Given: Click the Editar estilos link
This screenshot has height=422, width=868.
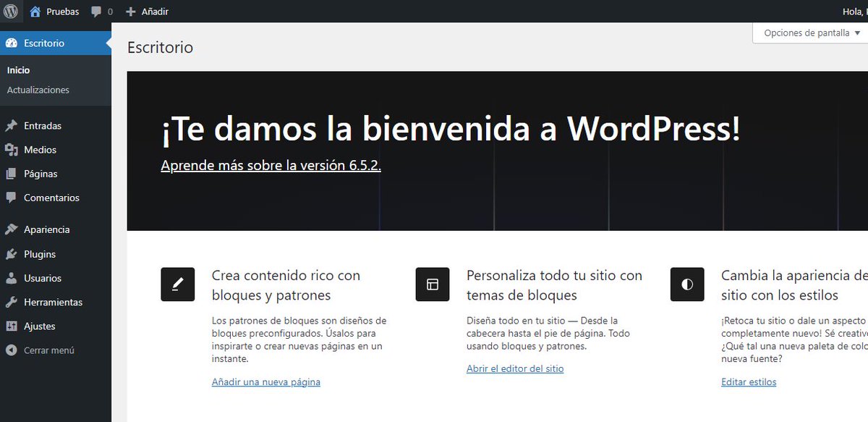Looking at the screenshot, I should click(x=749, y=381).
